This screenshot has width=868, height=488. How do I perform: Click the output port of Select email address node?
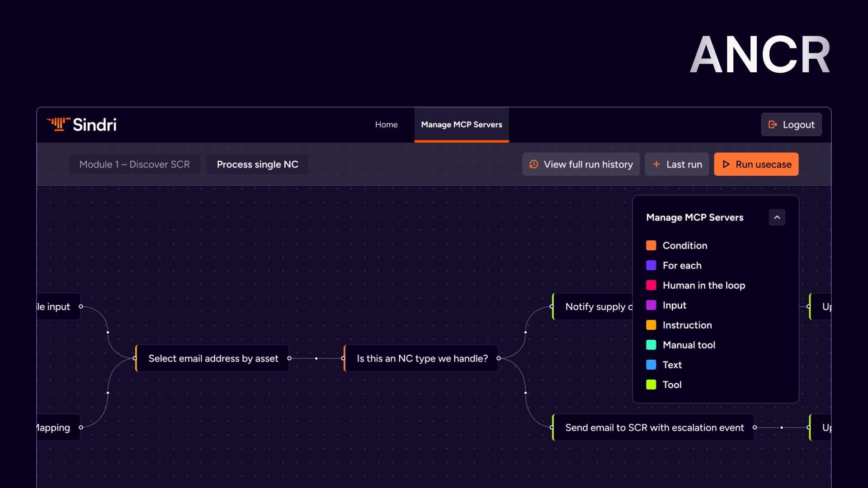(289, 358)
